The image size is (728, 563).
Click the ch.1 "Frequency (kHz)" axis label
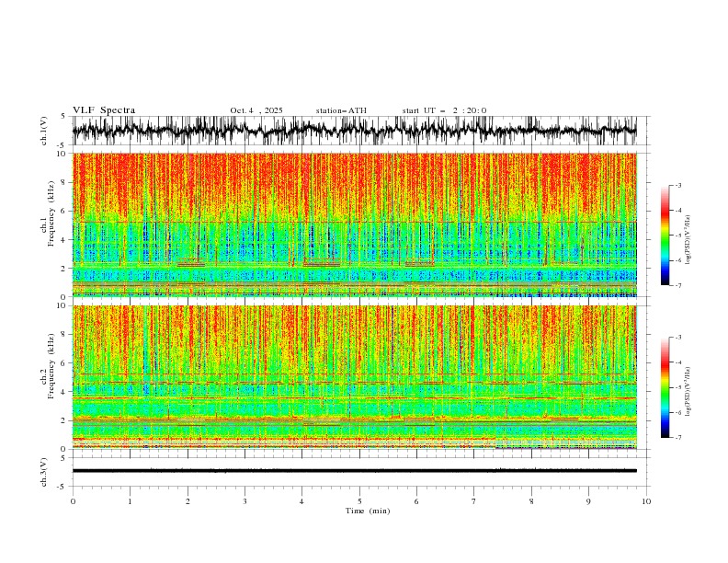coord(51,214)
